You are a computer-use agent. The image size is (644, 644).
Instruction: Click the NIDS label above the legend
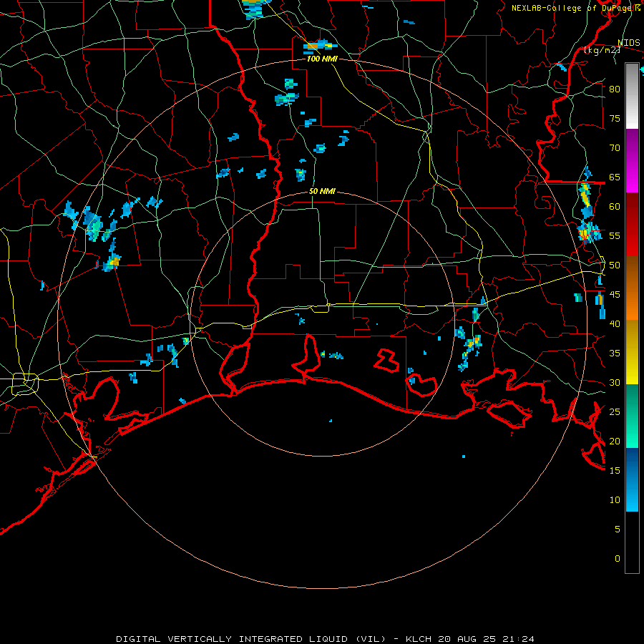coord(628,43)
